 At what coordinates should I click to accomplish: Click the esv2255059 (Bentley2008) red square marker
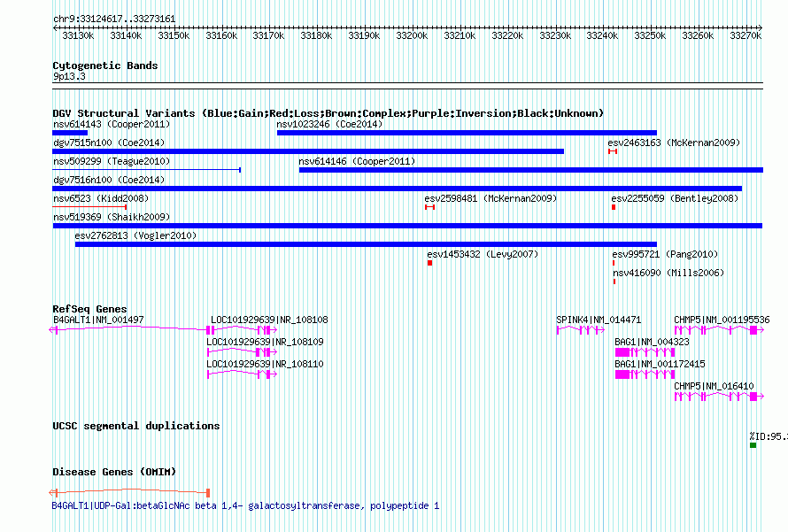[x=614, y=207]
